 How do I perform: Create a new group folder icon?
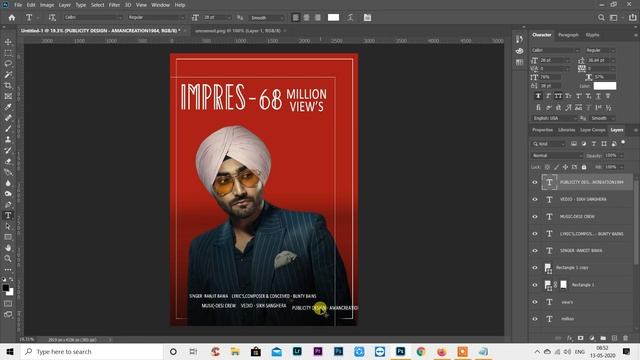(x=603, y=338)
